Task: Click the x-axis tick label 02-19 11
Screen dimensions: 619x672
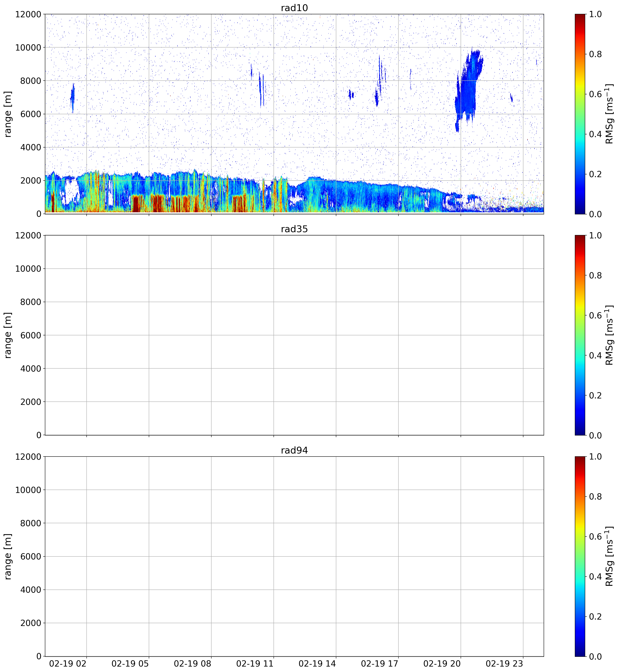Action: point(255,663)
